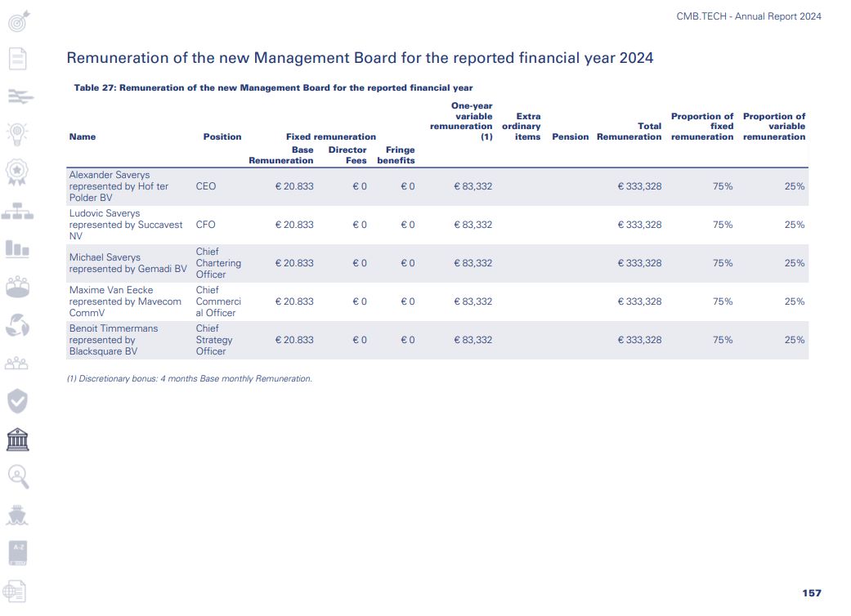This screenshot has height=616, width=851.
Task: Select the bar chart sidebar icon
Action: (x=18, y=248)
